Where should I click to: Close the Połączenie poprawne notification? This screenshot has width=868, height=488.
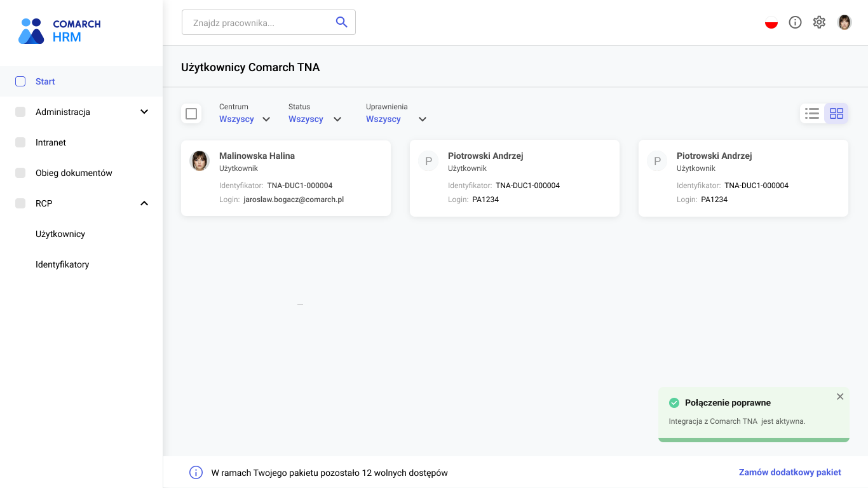(840, 396)
